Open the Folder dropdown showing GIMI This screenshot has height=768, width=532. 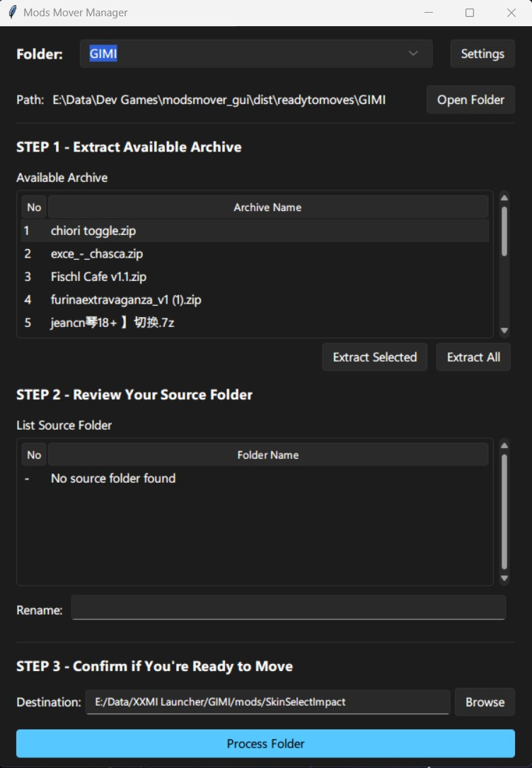pyautogui.click(x=256, y=53)
